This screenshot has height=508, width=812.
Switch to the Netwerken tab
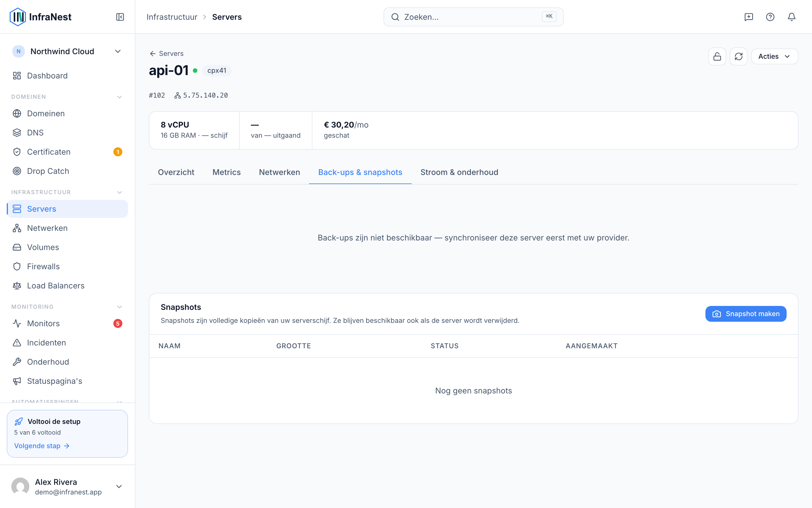point(279,172)
